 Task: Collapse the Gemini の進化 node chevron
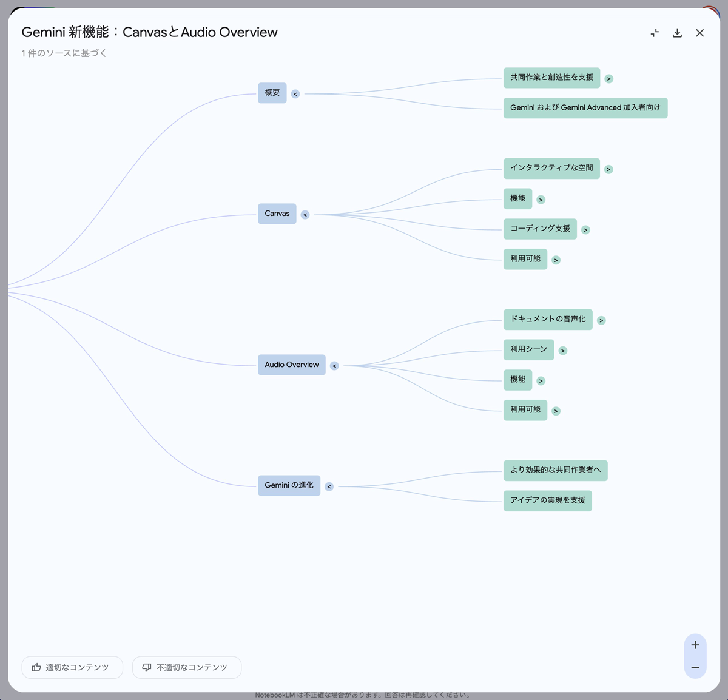pos(329,486)
